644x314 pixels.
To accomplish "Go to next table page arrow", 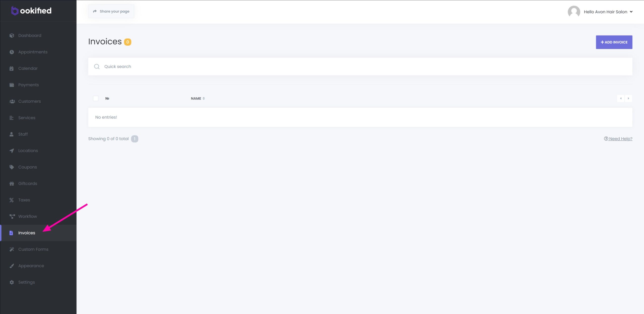I will (x=628, y=98).
